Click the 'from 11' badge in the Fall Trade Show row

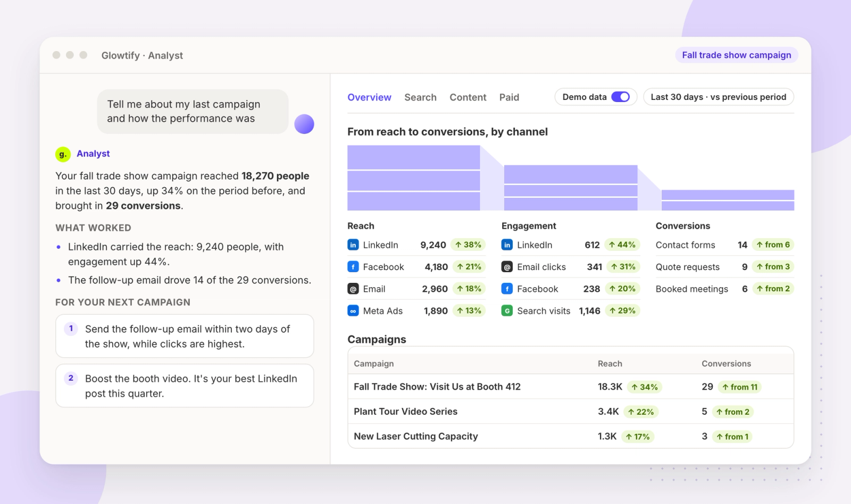pos(740,387)
